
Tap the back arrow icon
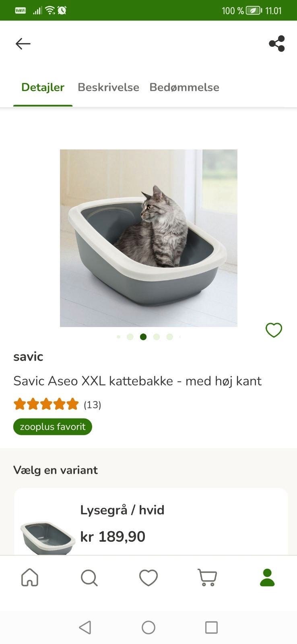point(23,43)
